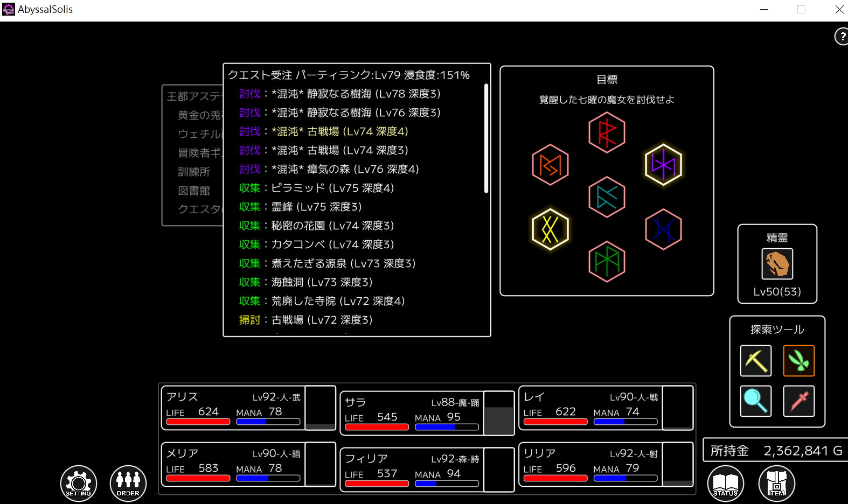Viewport: 848px width, 504px height.
Task: Select the green rune witch hexagon at bottom
Action: [x=607, y=262]
